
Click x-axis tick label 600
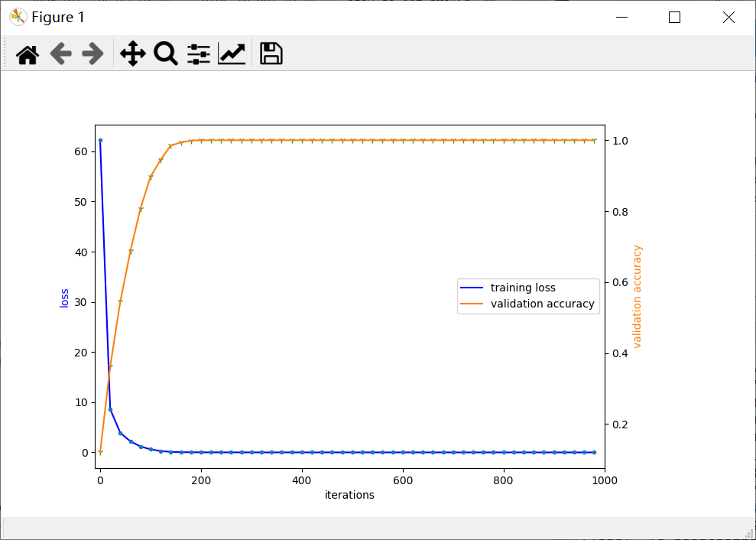coord(403,480)
